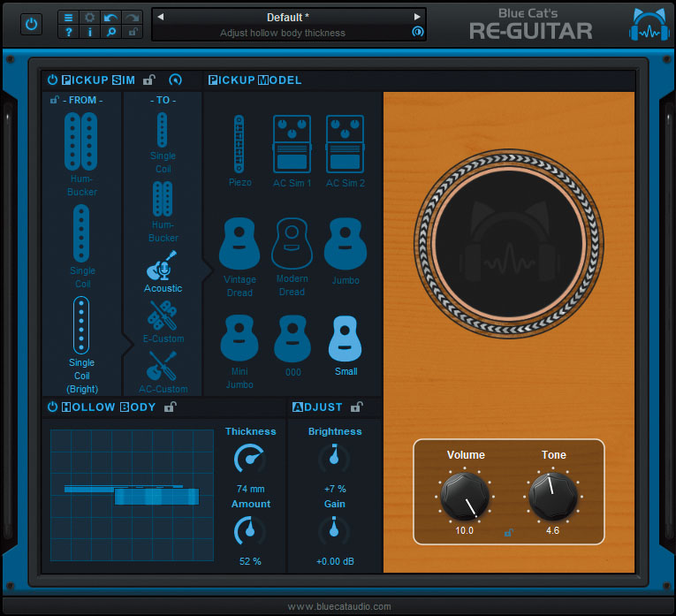Select TO Acoustic guitar option
The image size is (676, 616).
click(x=163, y=272)
